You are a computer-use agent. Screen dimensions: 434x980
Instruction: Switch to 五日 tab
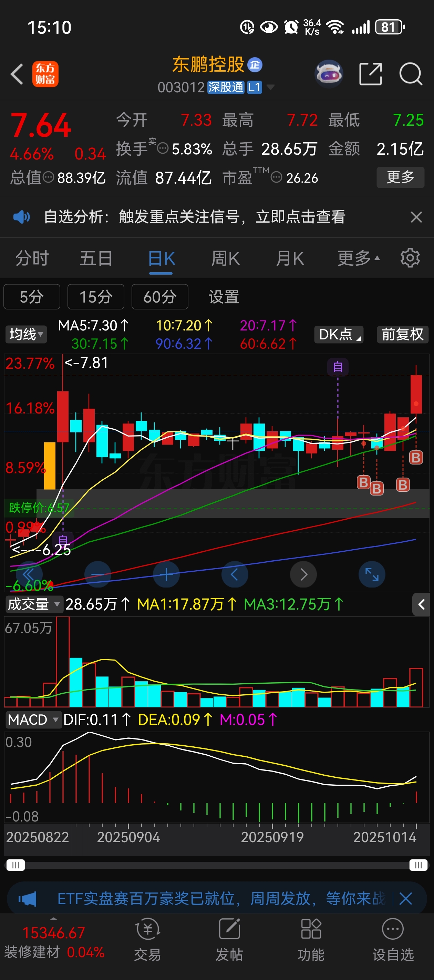96,259
